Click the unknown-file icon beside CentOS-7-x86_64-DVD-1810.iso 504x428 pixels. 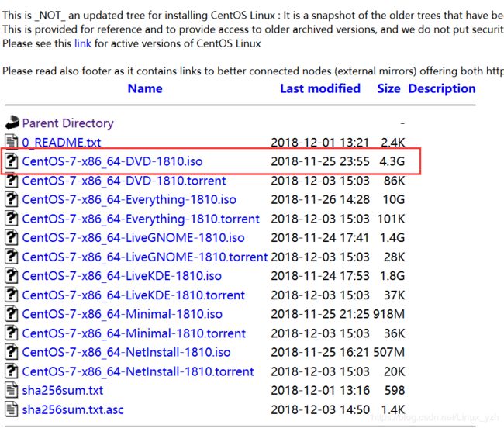pos(12,161)
